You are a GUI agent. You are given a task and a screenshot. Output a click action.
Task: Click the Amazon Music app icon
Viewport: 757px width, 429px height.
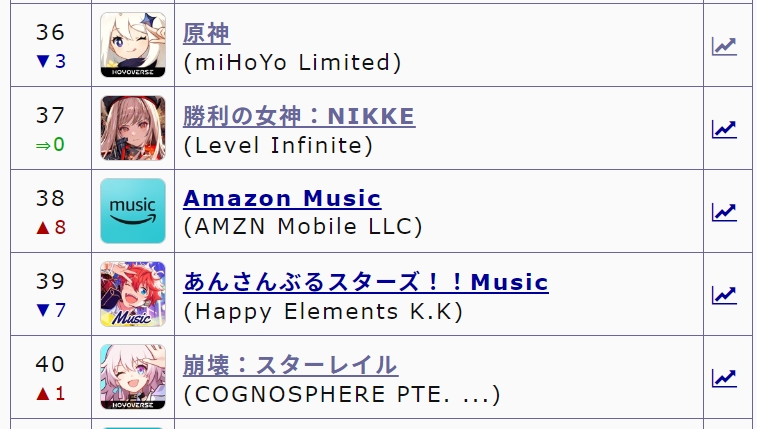(x=133, y=211)
